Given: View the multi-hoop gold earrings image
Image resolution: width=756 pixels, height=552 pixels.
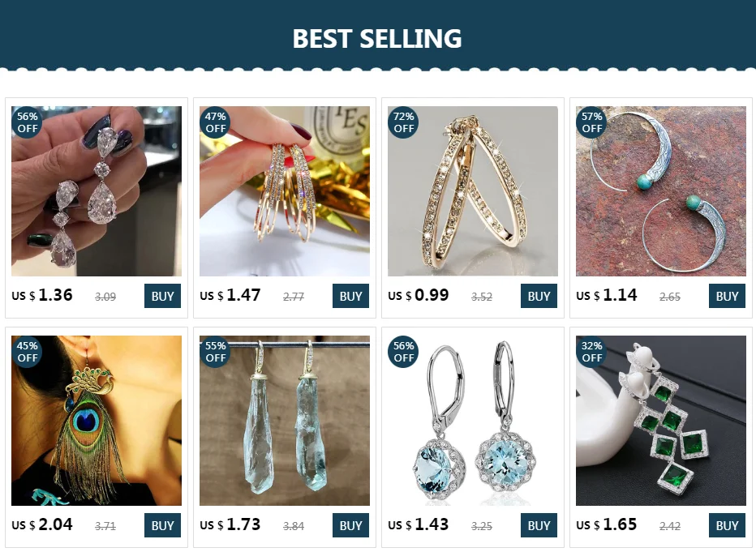Looking at the screenshot, I should click(x=285, y=191).
